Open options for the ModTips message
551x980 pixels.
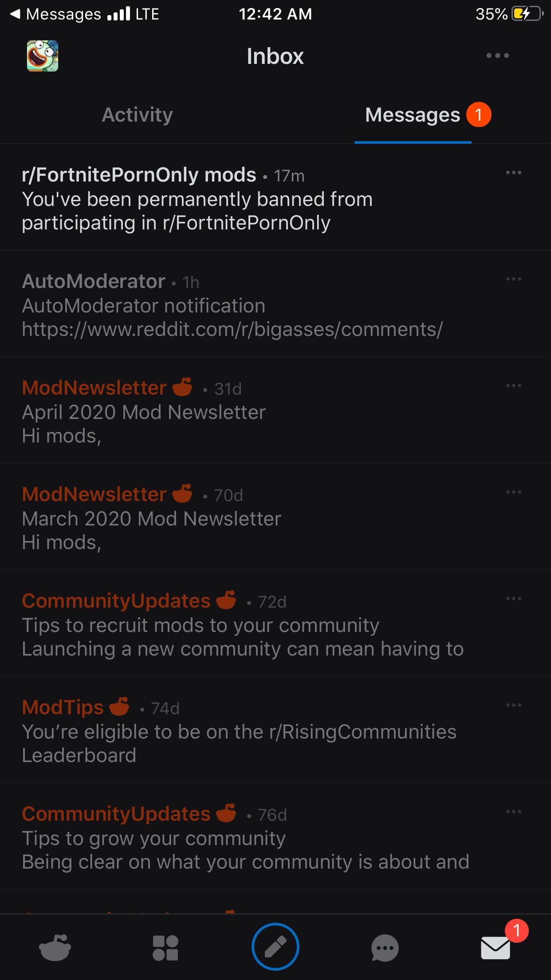[x=513, y=705]
